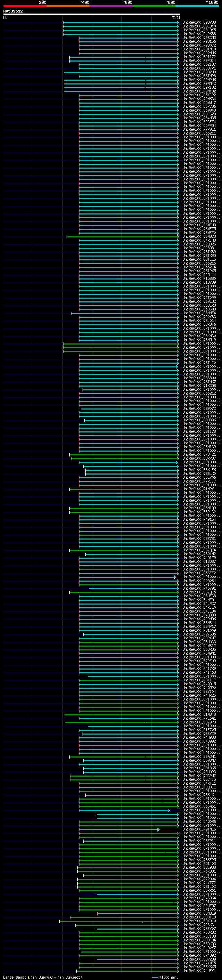Select the UniRef100_A9U156 entry

pos(199,41)
